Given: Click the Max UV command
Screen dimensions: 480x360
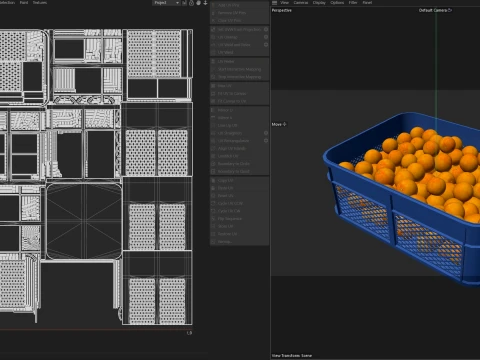Looking at the screenshot, I should tap(224, 86).
